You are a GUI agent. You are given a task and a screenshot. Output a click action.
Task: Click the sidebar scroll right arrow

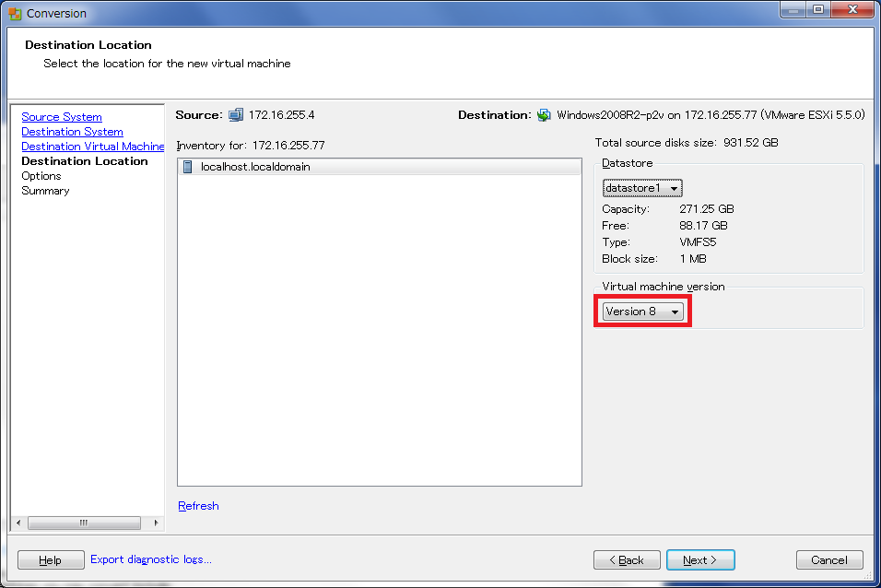point(156,523)
